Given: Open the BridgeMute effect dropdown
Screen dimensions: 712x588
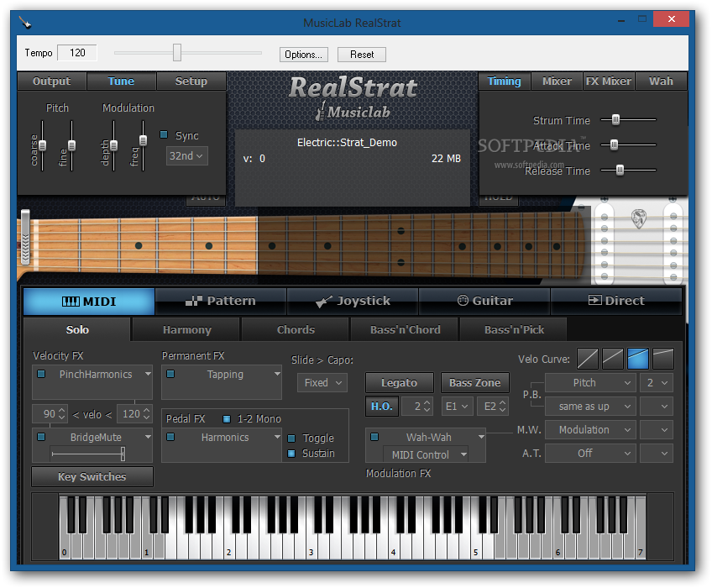Looking at the screenshot, I should pyautogui.click(x=148, y=437).
